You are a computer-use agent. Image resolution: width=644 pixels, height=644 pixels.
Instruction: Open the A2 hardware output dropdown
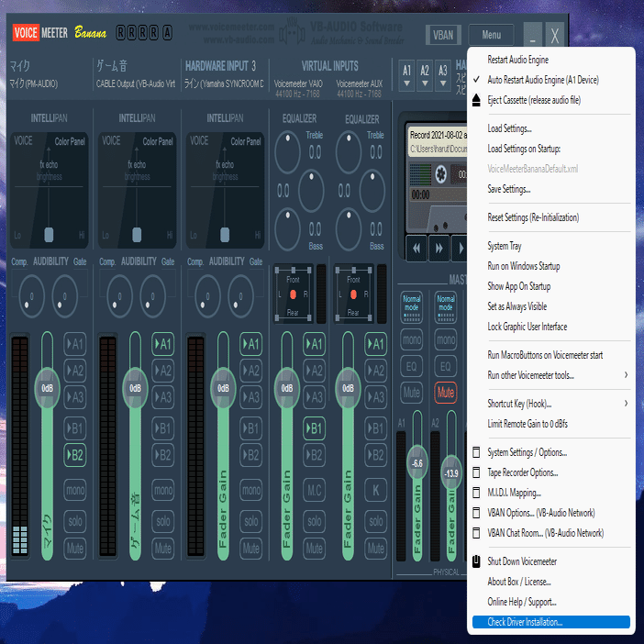(x=425, y=75)
